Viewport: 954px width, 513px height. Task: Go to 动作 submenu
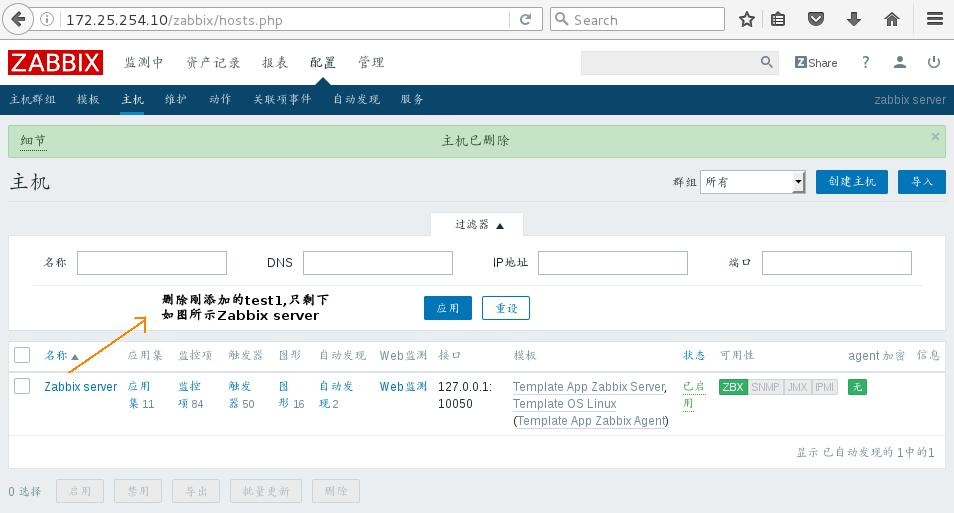tap(220, 99)
